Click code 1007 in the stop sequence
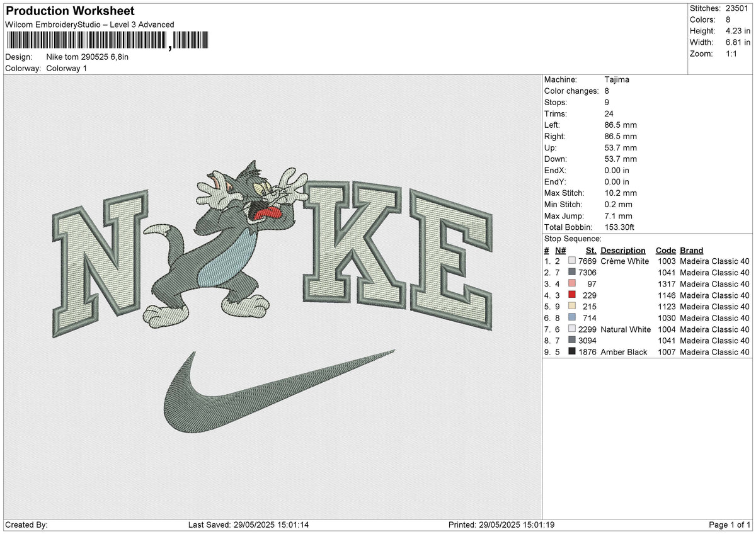Viewport: 756px width, 534px height. pyautogui.click(x=667, y=351)
